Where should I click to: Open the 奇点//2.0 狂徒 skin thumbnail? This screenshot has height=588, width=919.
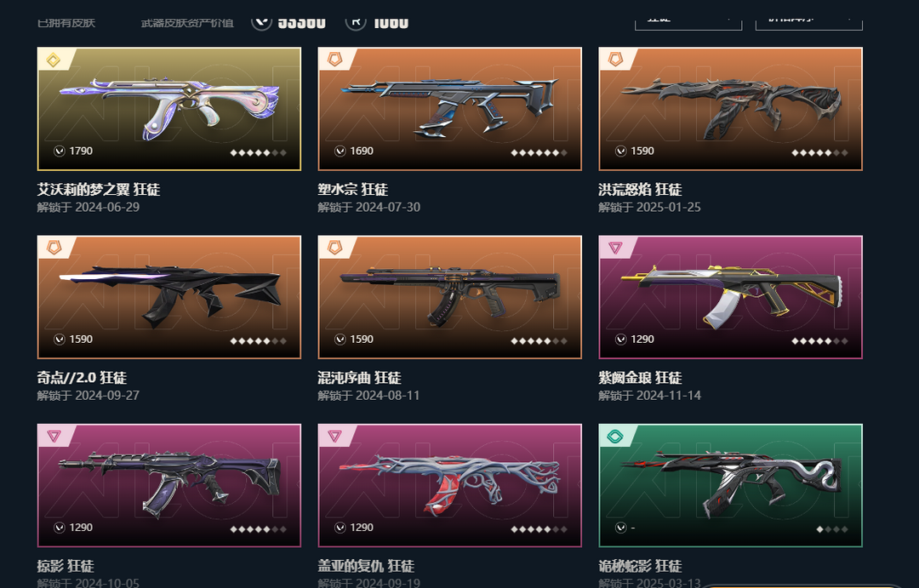168,297
